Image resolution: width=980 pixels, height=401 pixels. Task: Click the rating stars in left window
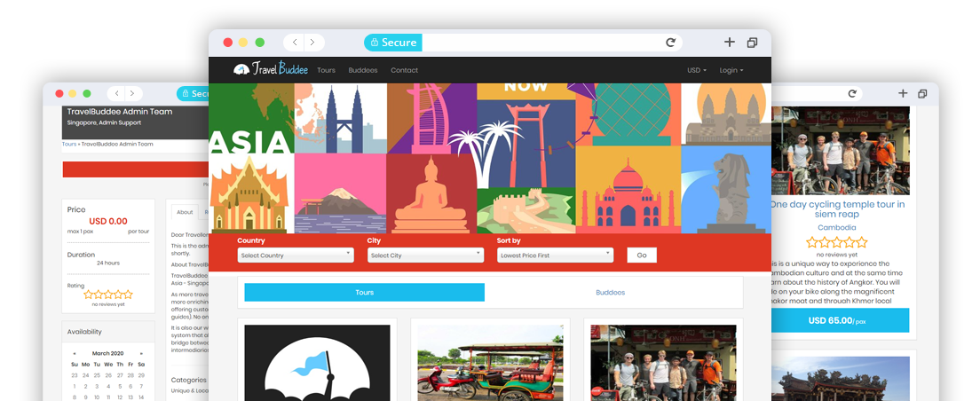108,295
